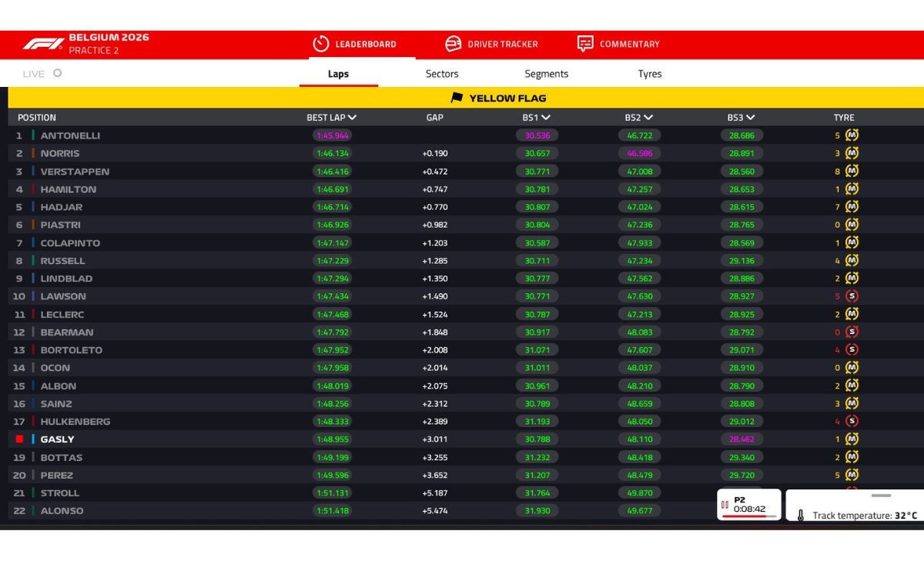Screen dimensions: 924x561
Task: Click the YELLOW FLAG status banner
Action: pyautogui.click(x=466, y=98)
